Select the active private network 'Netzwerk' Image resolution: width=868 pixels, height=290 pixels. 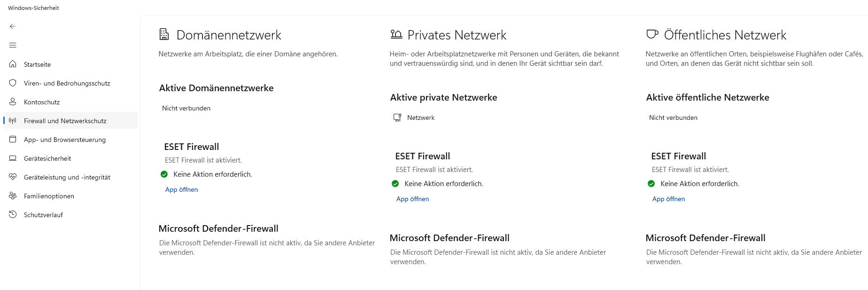(420, 118)
